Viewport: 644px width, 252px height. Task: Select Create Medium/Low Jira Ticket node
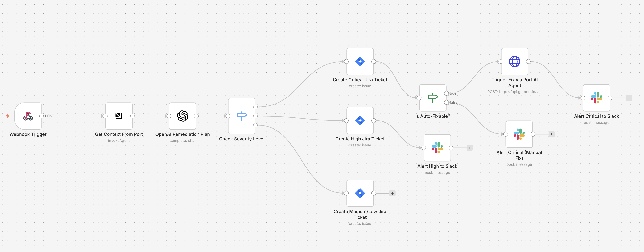click(360, 193)
